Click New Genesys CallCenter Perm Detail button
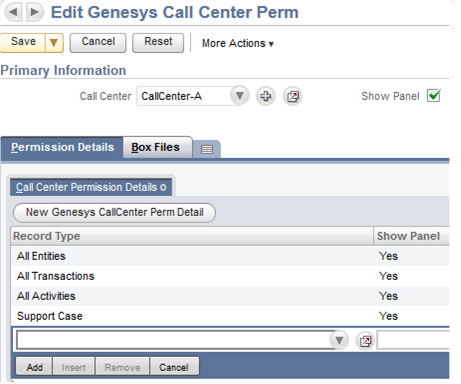The height and width of the screenshot is (384, 461). click(114, 212)
